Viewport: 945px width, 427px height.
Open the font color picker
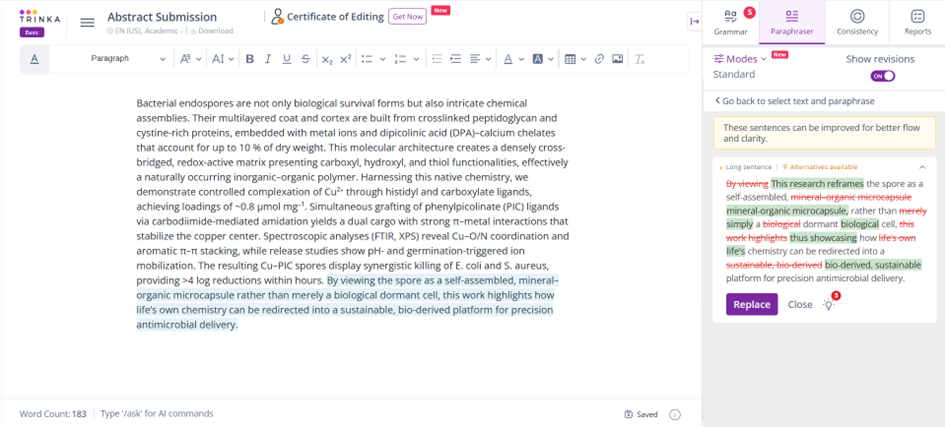point(510,59)
